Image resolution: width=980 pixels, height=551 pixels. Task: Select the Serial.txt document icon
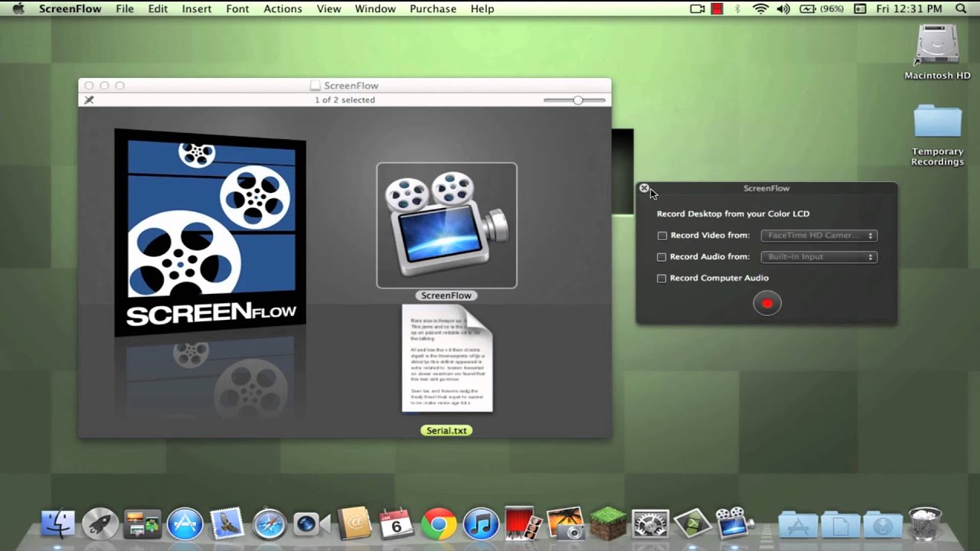pyautogui.click(x=447, y=358)
